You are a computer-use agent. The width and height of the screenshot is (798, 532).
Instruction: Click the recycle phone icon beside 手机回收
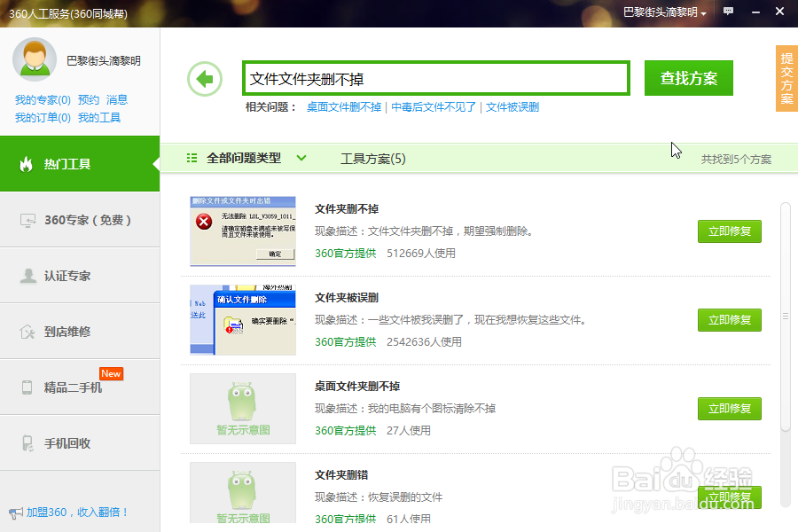(x=27, y=443)
